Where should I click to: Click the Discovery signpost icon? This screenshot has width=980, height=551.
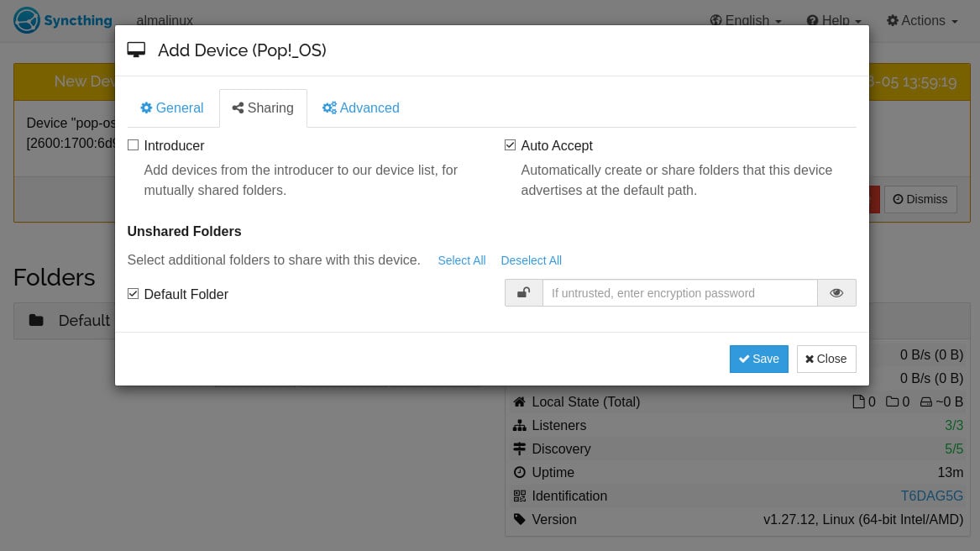pyautogui.click(x=520, y=449)
